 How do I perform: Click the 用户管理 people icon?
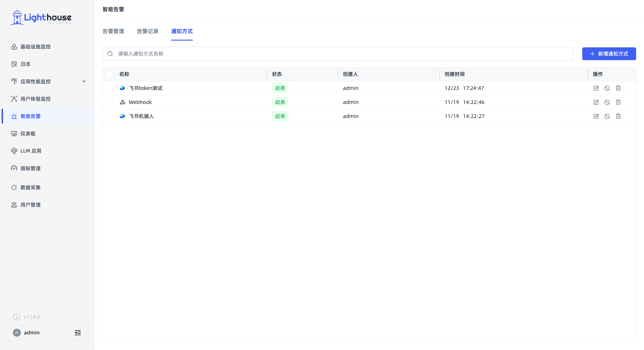[x=14, y=205]
